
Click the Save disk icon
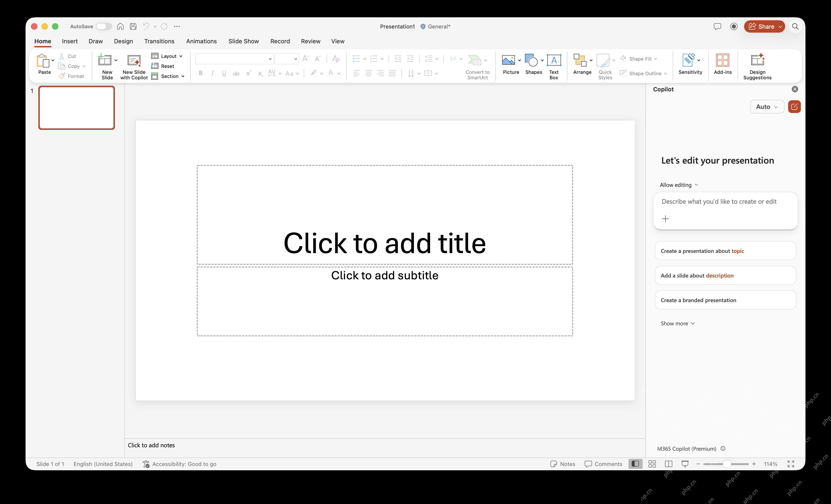(x=133, y=26)
